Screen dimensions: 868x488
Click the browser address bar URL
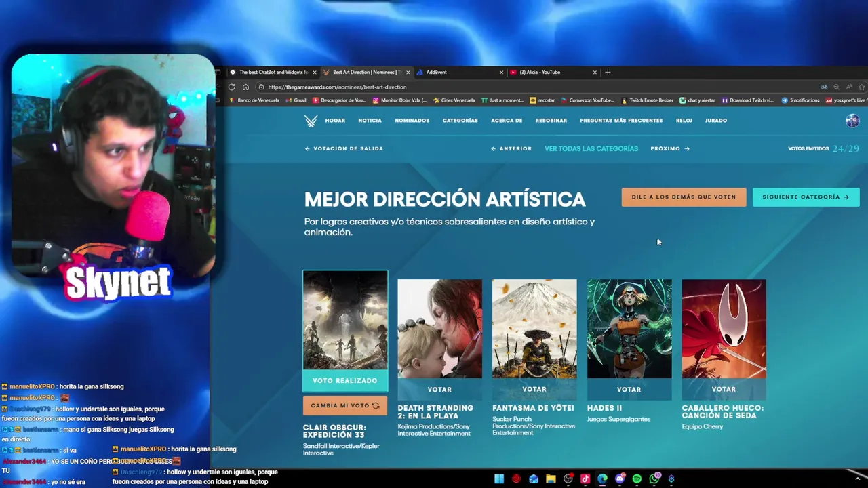coord(337,87)
